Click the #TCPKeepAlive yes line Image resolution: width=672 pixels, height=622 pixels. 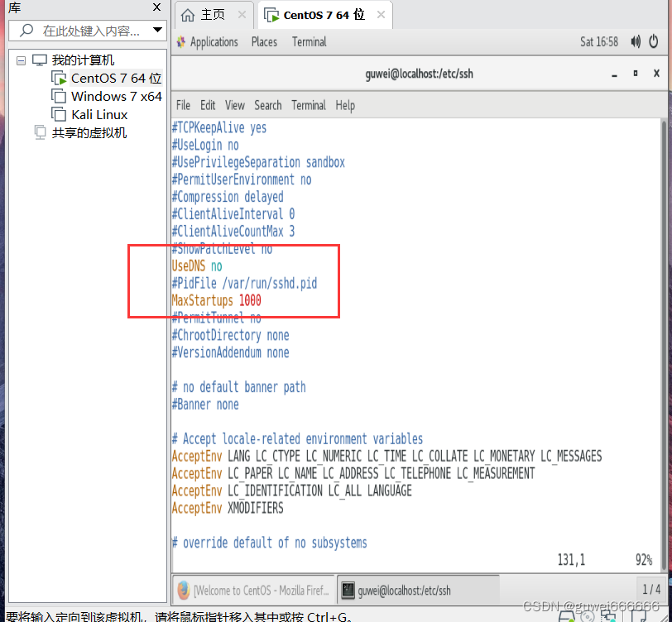(219, 127)
